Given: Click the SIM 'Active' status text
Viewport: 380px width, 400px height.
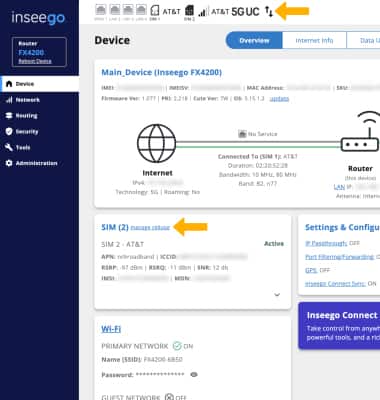Looking at the screenshot, I should pyautogui.click(x=274, y=244).
